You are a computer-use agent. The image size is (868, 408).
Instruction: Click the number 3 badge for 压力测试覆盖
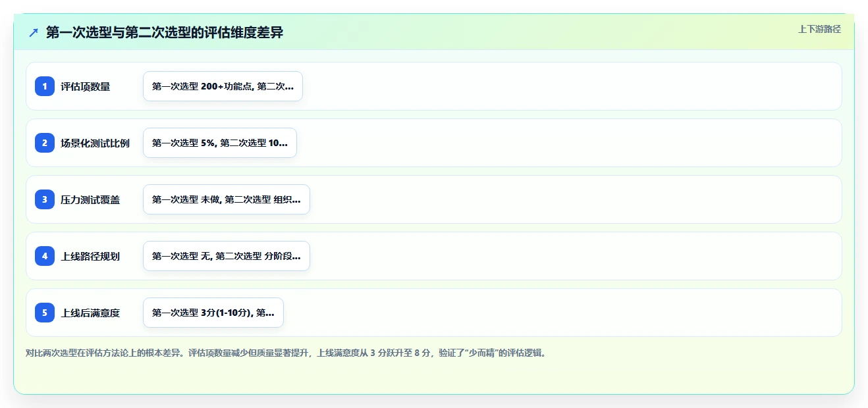(x=45, y=199)
